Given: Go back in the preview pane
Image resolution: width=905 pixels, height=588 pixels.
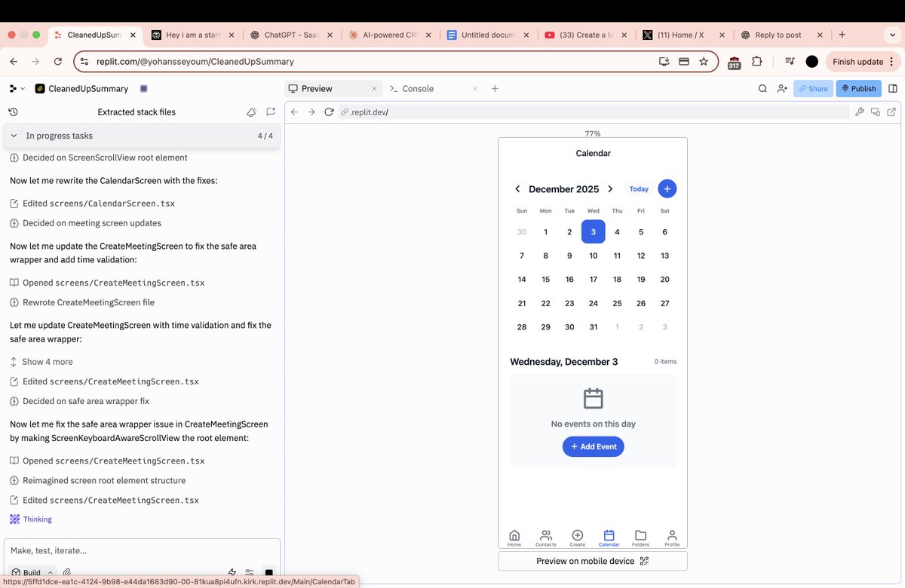Looking at the screenshot, I should pos(295,112).
